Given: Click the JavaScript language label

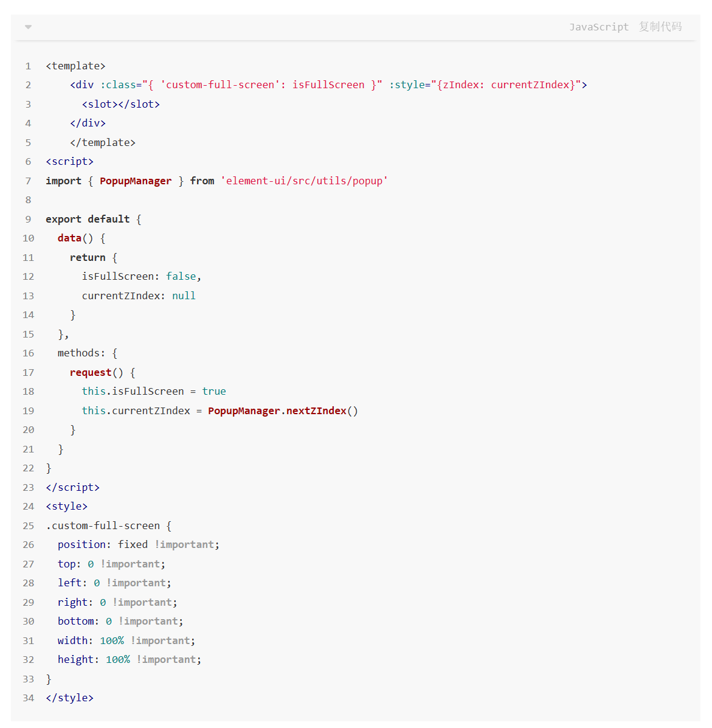Looking at the screenshot, I should (x=599, y=27).
